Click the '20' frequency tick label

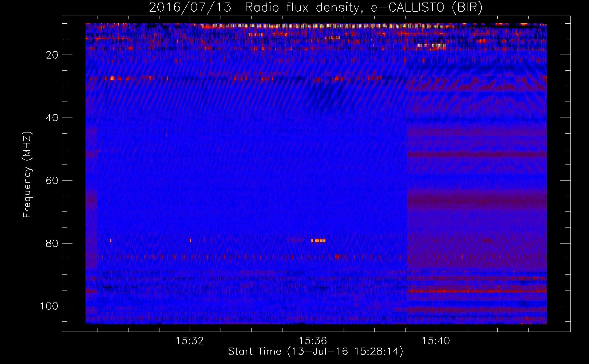[52, 55]
